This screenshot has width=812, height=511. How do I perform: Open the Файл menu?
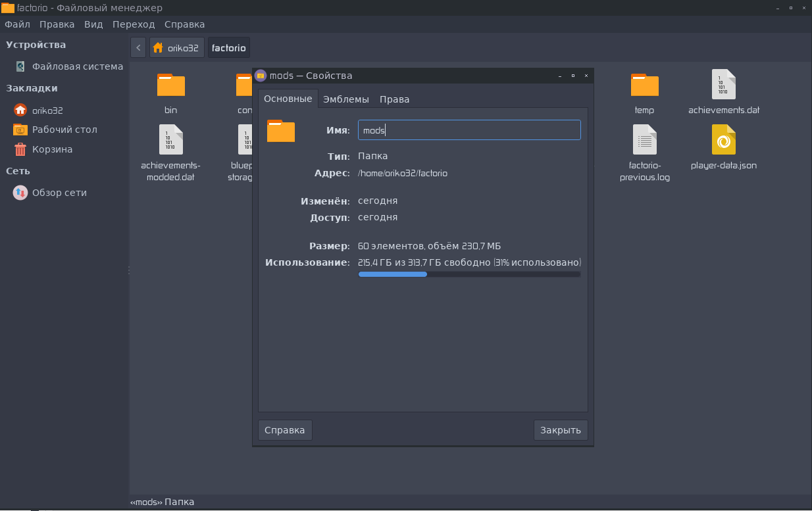[18, 24]
